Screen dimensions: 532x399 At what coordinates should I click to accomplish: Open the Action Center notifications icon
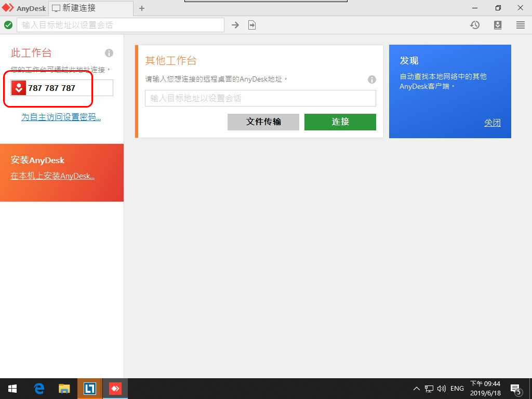515,389
